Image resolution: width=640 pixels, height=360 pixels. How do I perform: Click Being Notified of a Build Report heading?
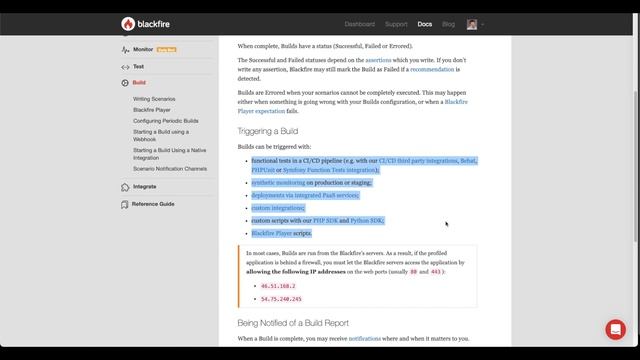coord(293,323)
